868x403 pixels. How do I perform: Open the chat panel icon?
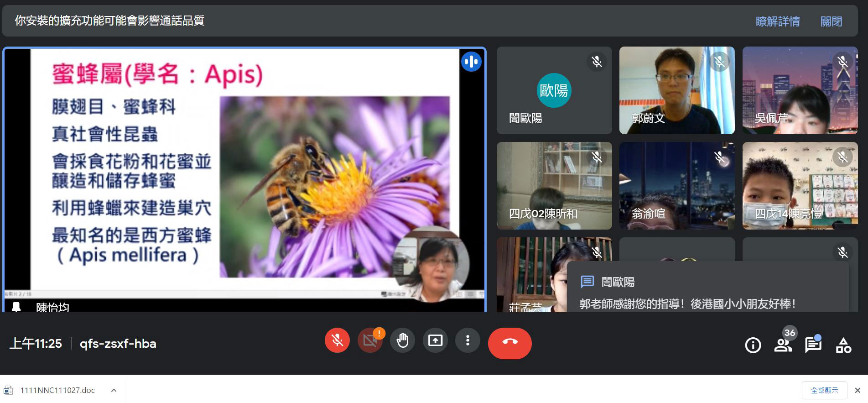[813, 345]
